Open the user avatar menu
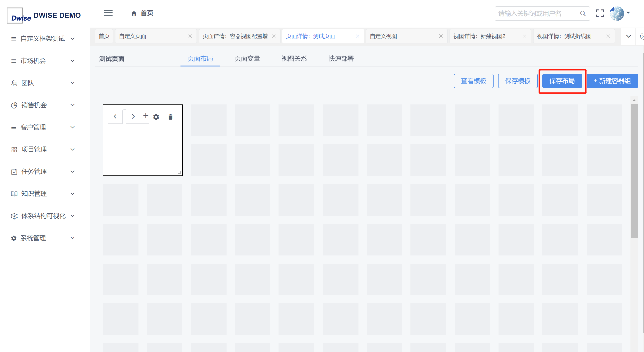 click(616, 14)
